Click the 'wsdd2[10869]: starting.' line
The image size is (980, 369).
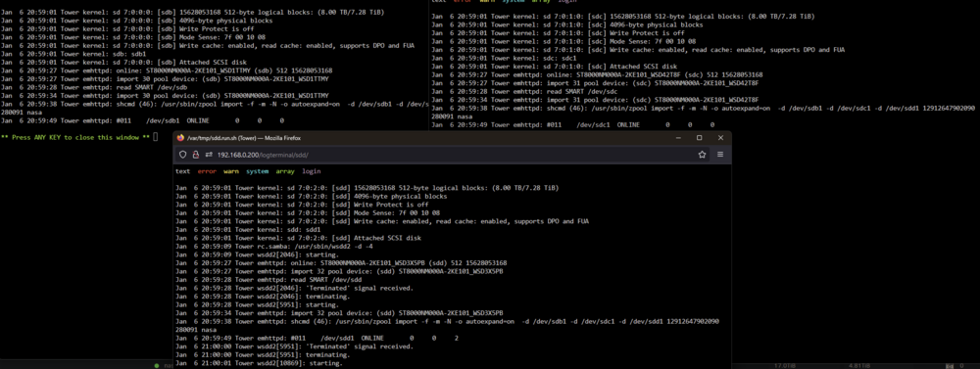[258, 363]
